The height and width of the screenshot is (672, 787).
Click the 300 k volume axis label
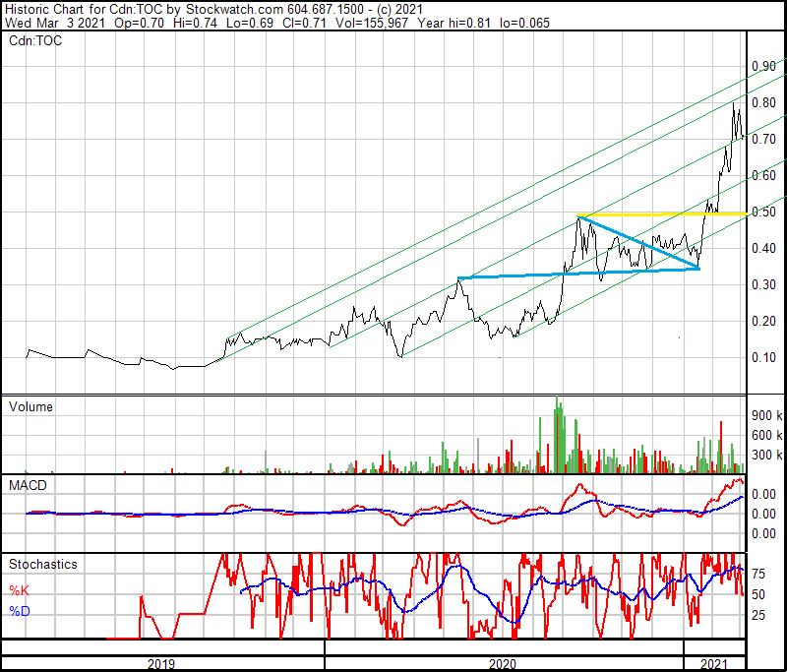pyautogui.click(x=767, y=455)
